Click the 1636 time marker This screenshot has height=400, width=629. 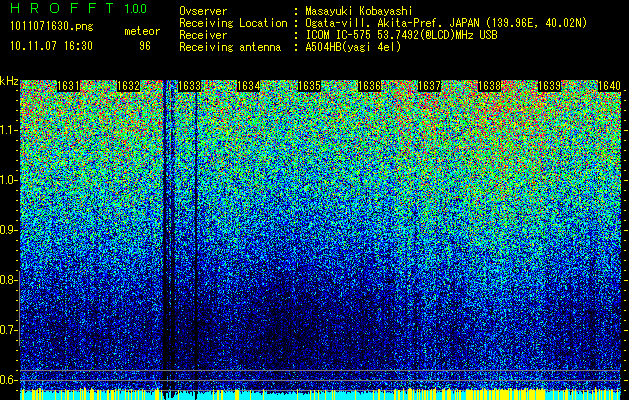click(x=369, y=86)
